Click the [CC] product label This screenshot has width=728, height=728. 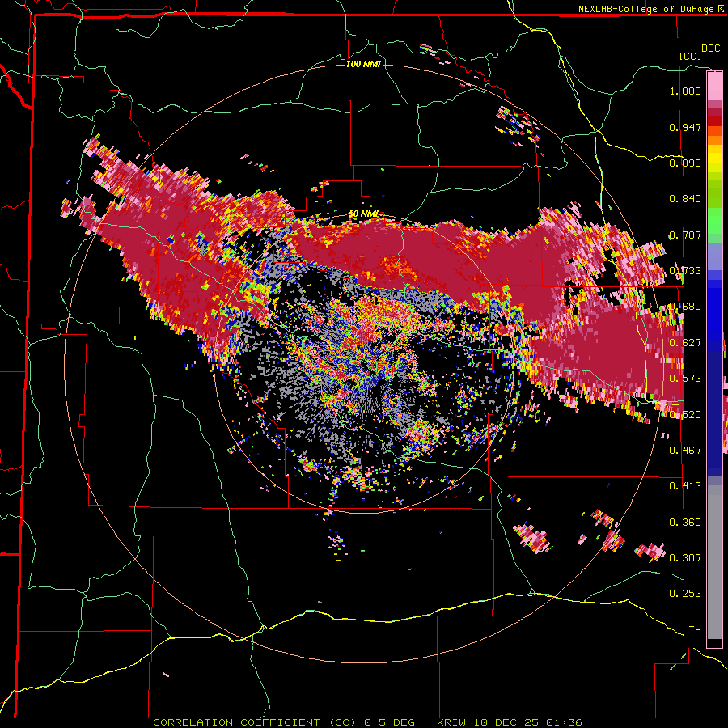pos(691,56)
